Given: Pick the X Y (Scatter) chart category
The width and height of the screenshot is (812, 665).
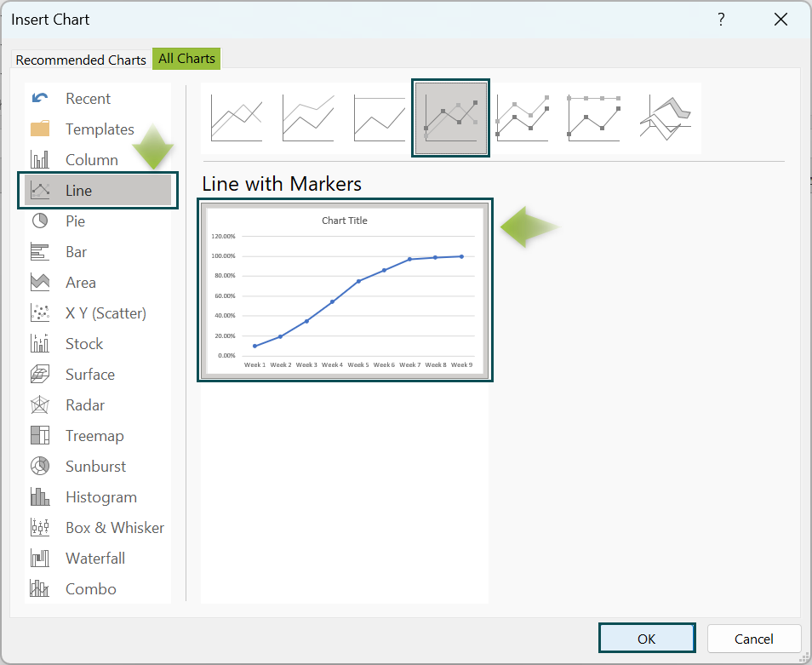Looking at the screenshot, I should [x=98, y=312].
